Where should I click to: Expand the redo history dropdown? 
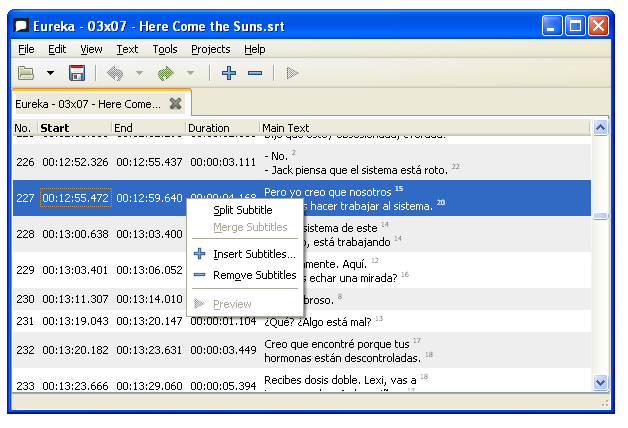191,73
